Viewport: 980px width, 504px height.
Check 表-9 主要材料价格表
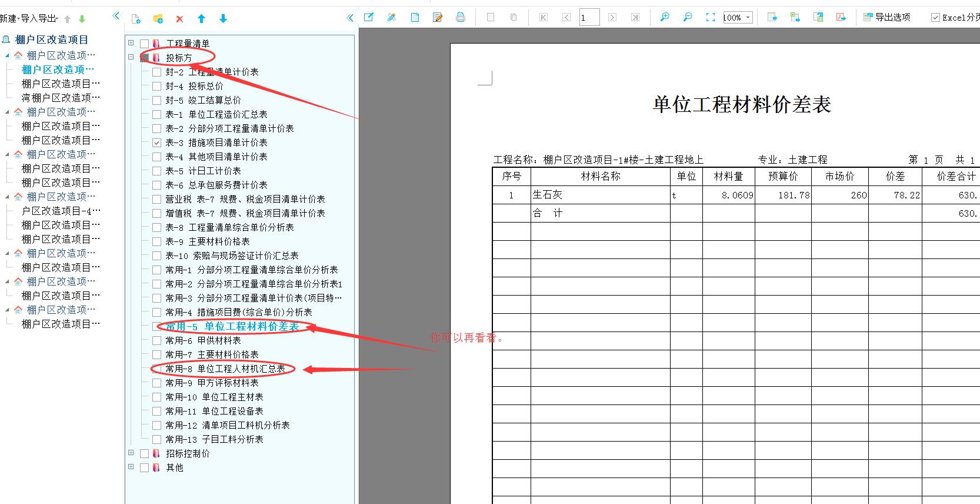click(x=156, y=241)
